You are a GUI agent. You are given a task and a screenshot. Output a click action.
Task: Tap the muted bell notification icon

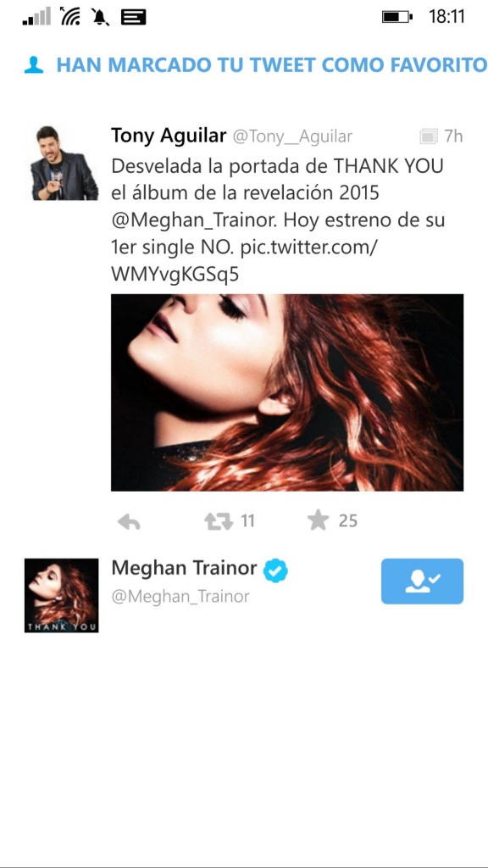click(x=100, y=17)
